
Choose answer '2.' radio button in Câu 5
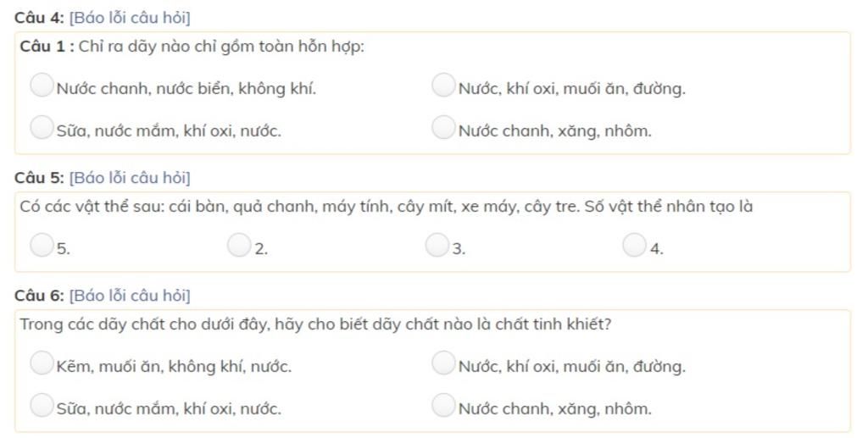pos(239,246)
